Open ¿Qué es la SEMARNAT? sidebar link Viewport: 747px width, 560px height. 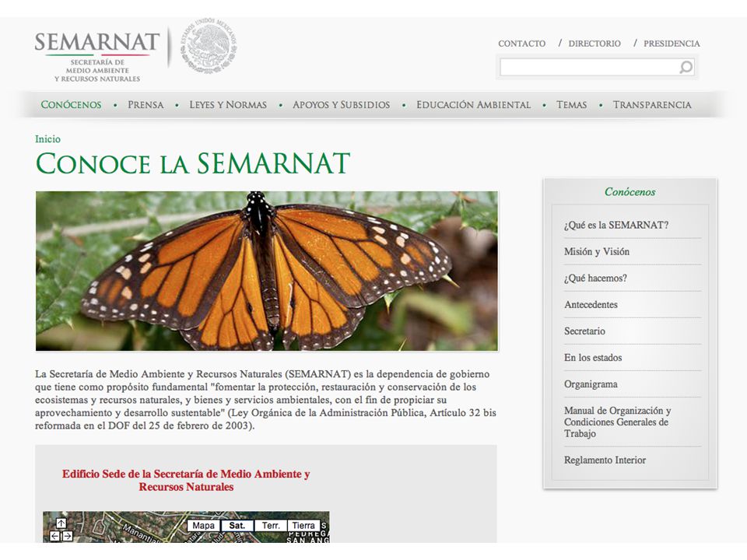click(x=616, y=226)
